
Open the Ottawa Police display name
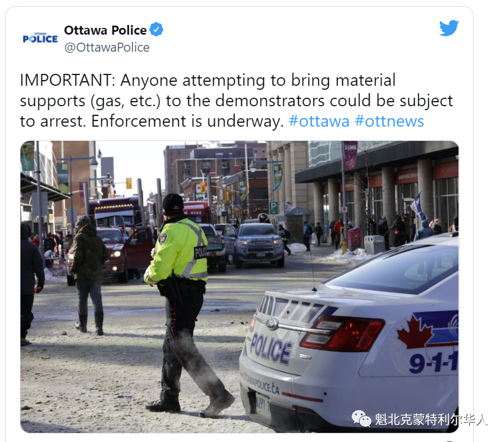[105, 30]
